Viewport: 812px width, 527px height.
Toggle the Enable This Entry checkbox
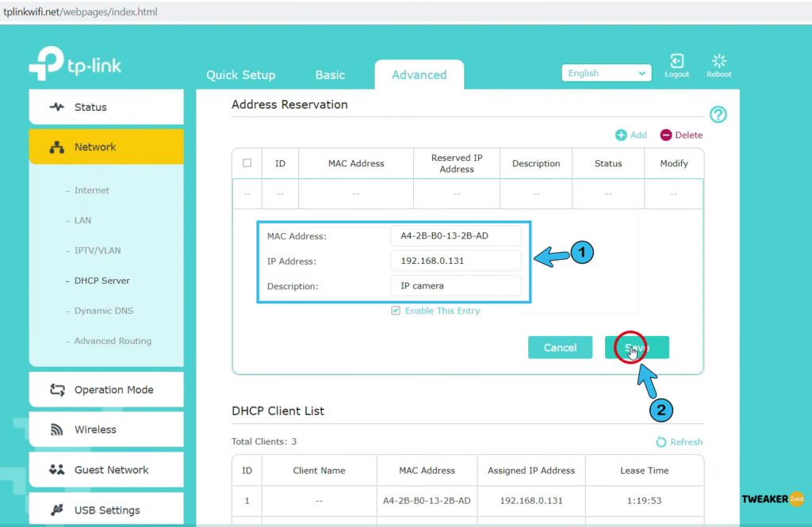coord(396,311)
